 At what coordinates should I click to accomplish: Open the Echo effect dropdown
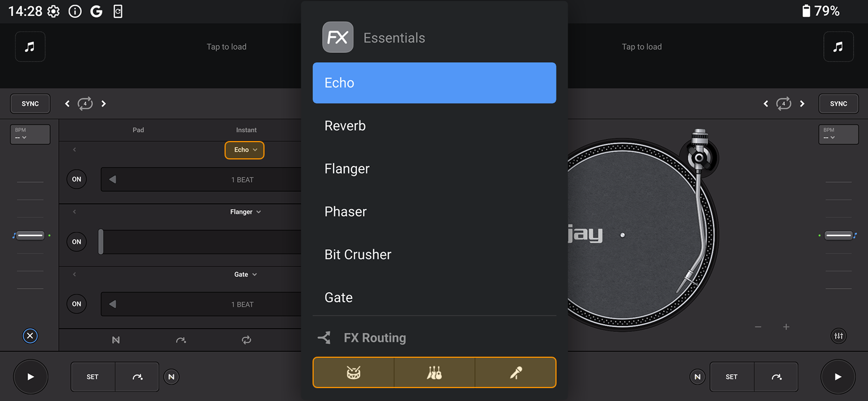click(x=245, y=150)
